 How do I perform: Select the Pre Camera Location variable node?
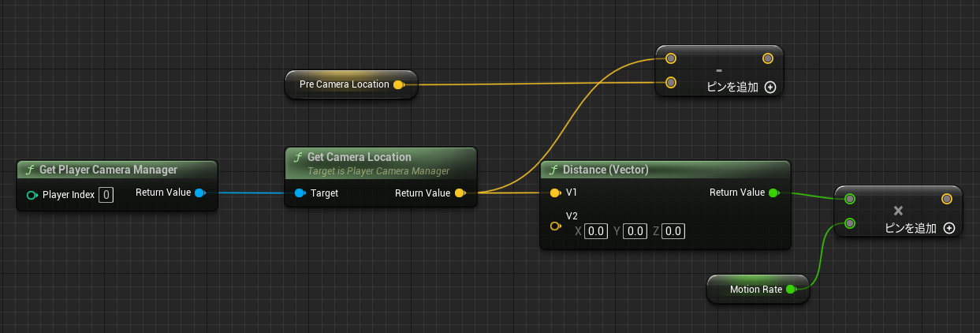(351, 84)
